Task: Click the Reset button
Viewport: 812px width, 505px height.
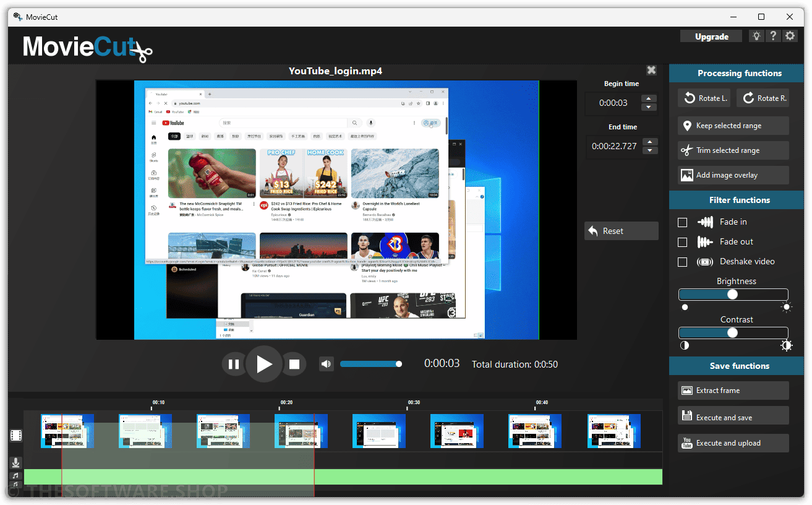Action: click(622, 231)
